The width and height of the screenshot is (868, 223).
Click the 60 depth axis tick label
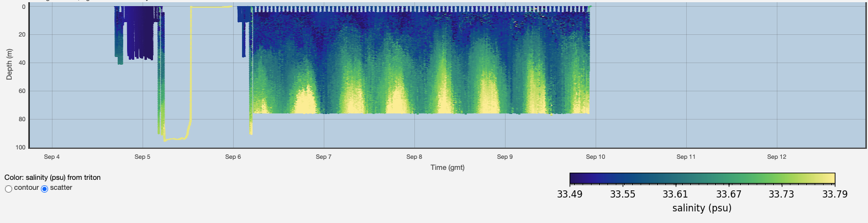[x=22, y=91]
